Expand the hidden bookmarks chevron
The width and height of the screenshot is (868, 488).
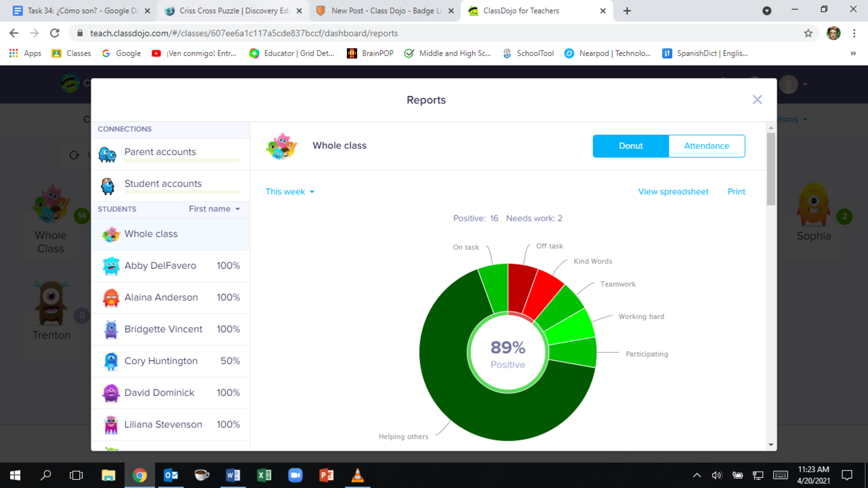point(853,53)
